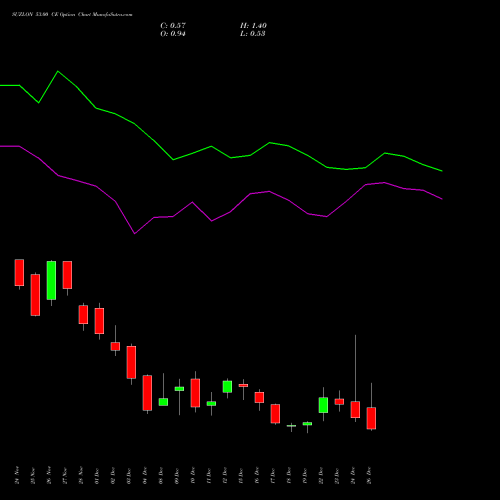Viewport: 500px width, 500px height.
Task: Select the red candle for 01 Dec
Action: coord(99,321)
